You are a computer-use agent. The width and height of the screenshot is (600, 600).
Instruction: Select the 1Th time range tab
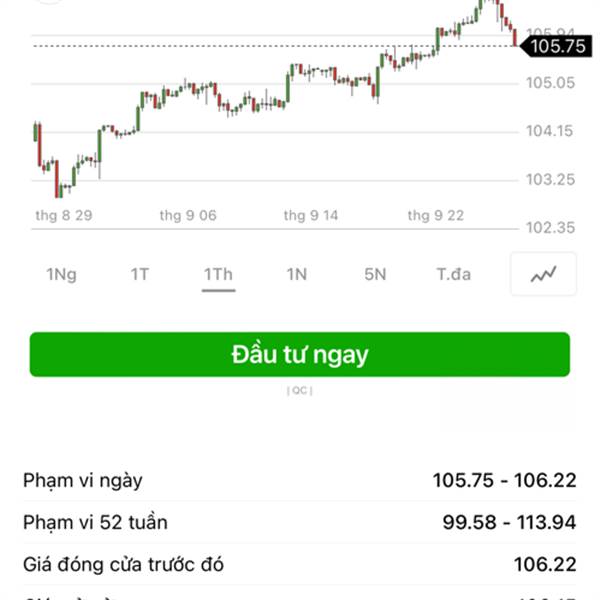pyautogui.click(x=218, y=274)
